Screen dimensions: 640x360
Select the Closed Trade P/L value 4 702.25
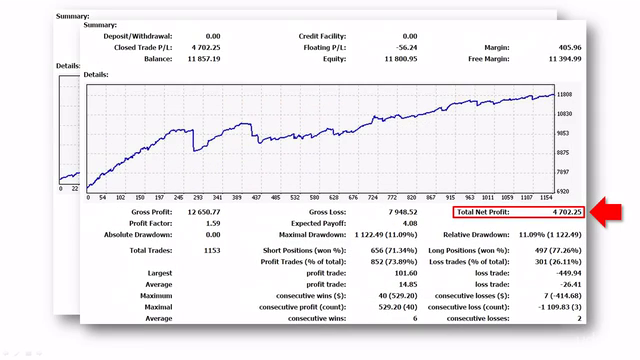click(x=206, y=48)
